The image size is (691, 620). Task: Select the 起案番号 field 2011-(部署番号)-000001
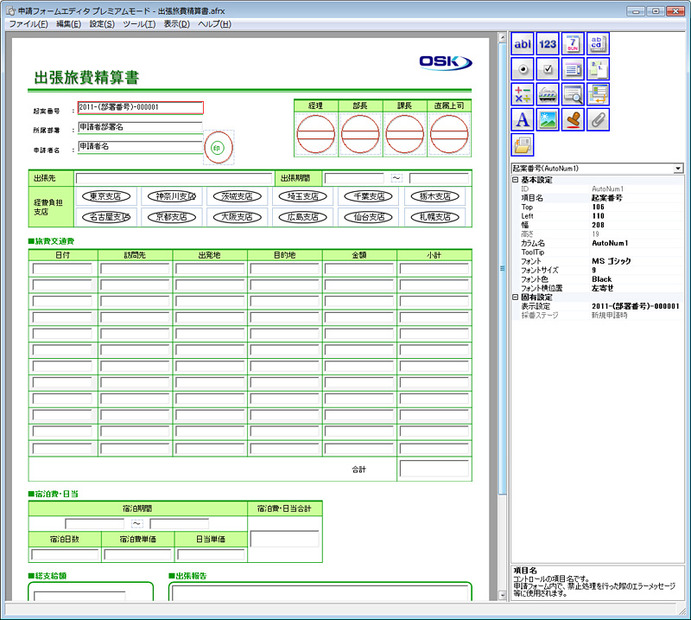coord(141,108)
